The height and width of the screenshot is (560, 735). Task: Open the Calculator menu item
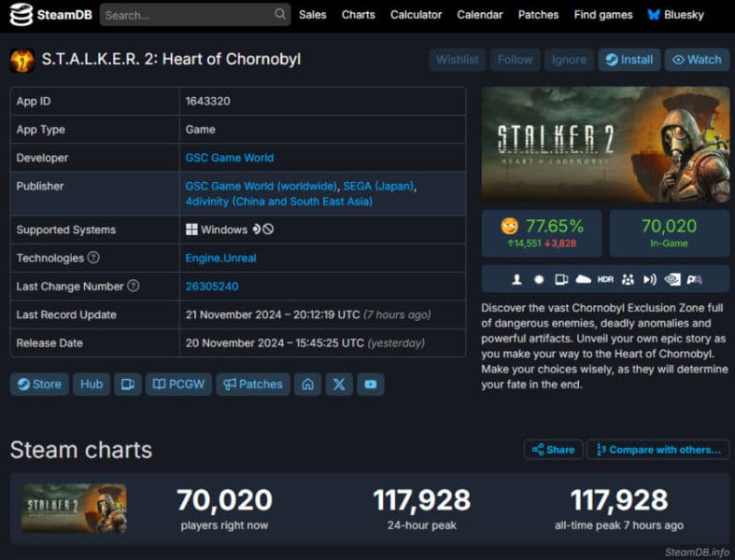pos(416,15)
